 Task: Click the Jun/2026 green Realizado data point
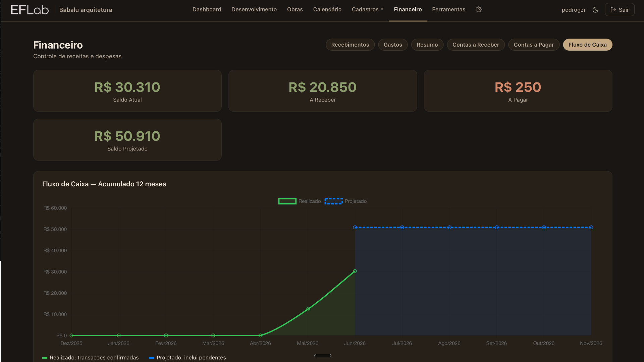tap(355, 271)
